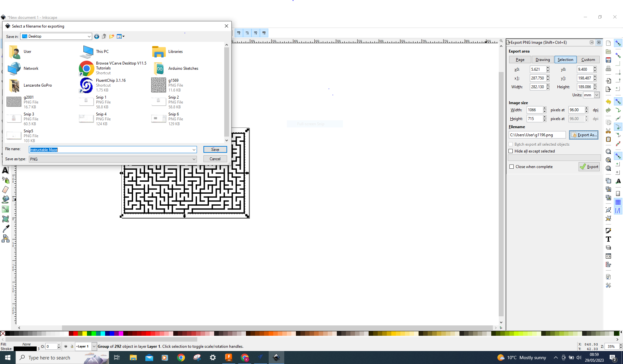Select the Text tool in the toolbox
This screenshot has width=623, height=364.
[x=6, y=170]
